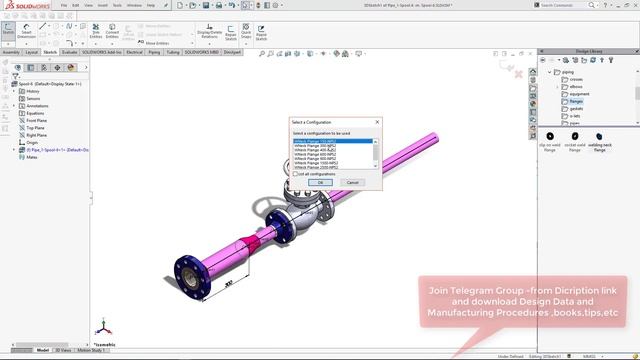Expand the Annotations tree node
Screen dimensions: 640x360
14,106
